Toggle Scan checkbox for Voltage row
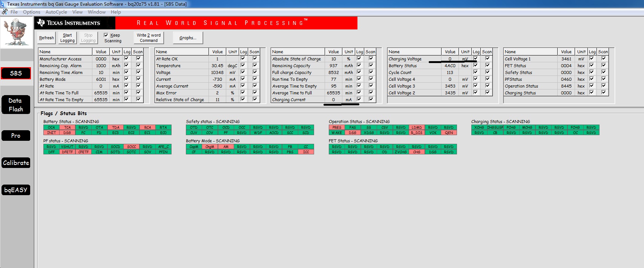Image resolution: width=644 pixels, height=268 pixels. tap(255, 72)
